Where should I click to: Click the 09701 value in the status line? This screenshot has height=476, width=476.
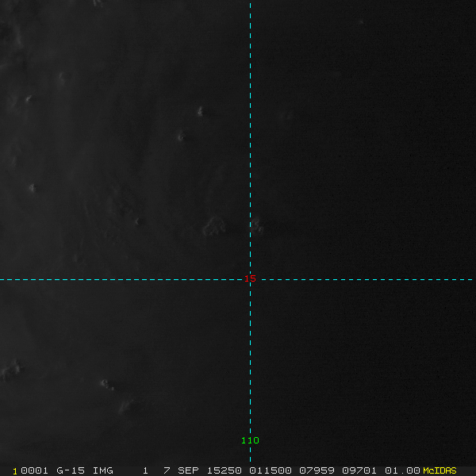pos(359,470)
